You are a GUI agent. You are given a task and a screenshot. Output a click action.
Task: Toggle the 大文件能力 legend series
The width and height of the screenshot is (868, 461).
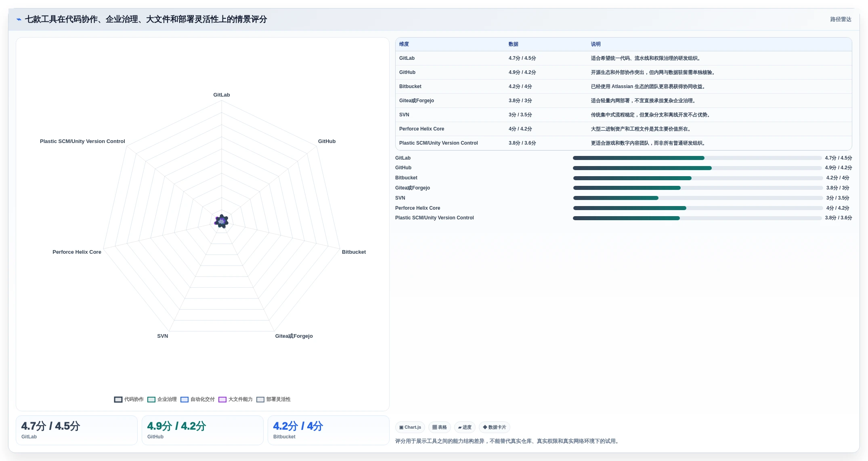(x=235, y=399)
